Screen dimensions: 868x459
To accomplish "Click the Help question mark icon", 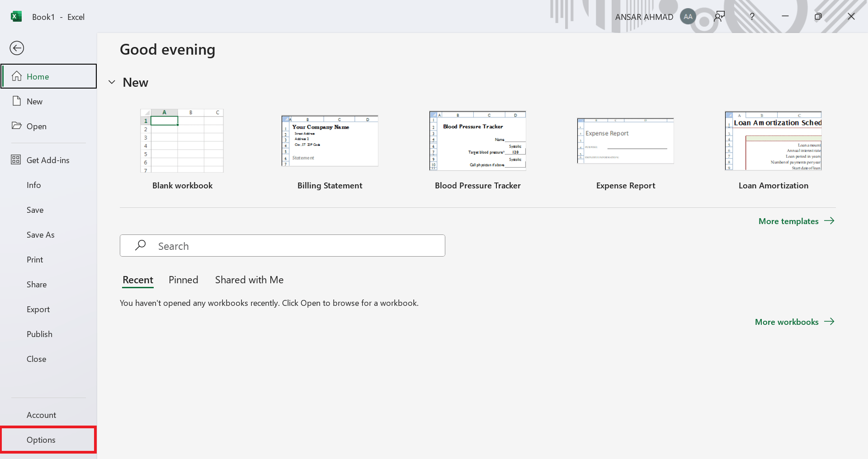I will (752, 17).
